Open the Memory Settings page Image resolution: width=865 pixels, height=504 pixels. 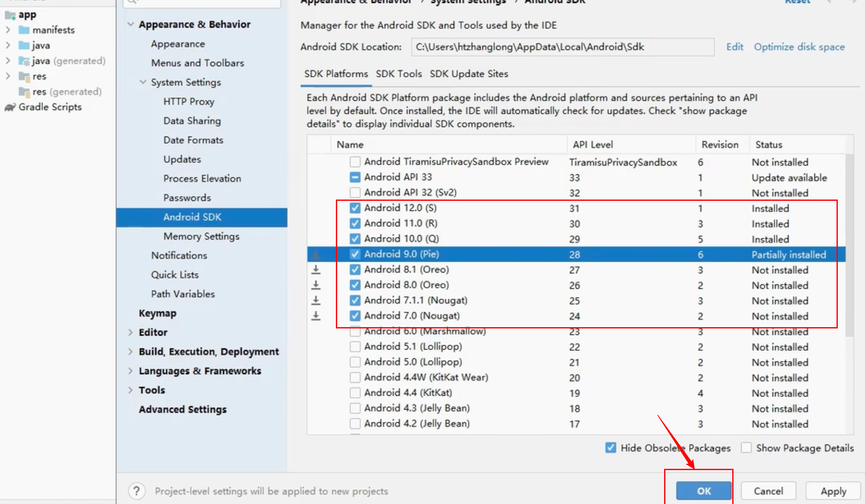202,236
